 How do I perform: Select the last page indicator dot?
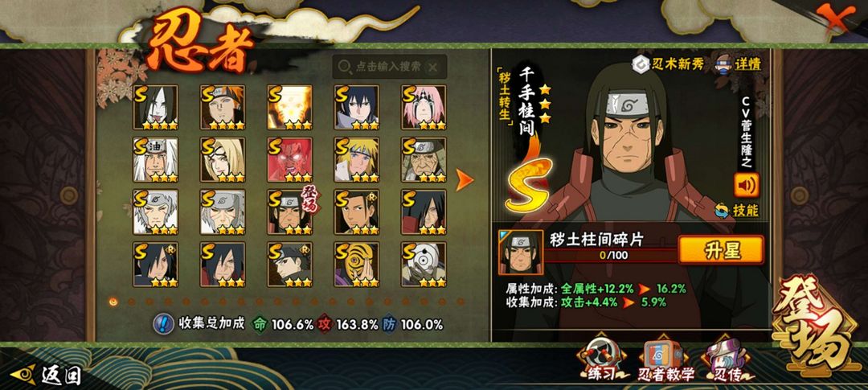coord(460,302)
